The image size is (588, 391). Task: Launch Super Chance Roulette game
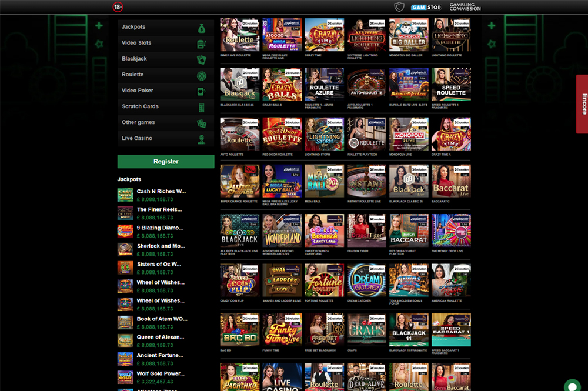pyautogui.click(x=240, y=181)
